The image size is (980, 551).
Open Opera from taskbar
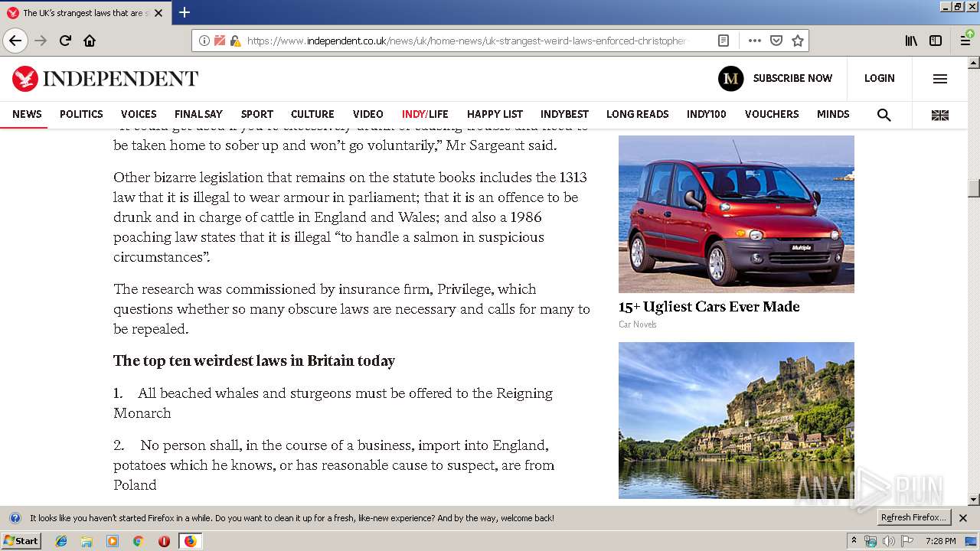click(164, 541)
